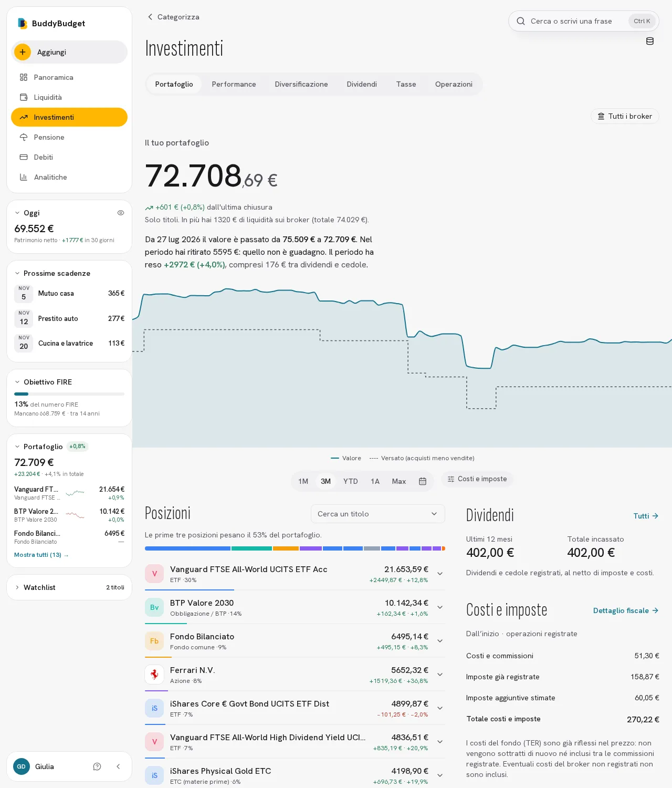Open the Dettaglio fiscale link
Screen dimensions: 672x788
[626, 610]
